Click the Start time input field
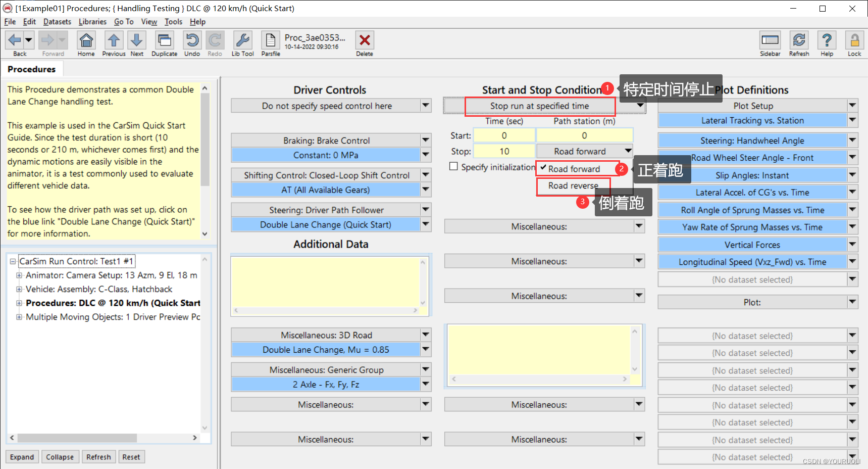 pyautogui.click(x=504, y=135)
